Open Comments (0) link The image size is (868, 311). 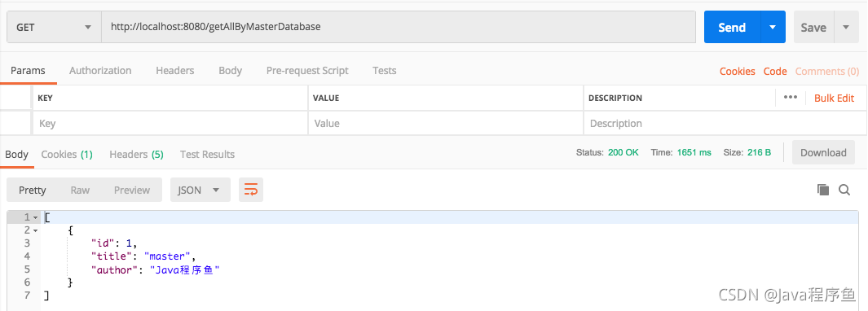pyautogui.click(x=827, y=72)
